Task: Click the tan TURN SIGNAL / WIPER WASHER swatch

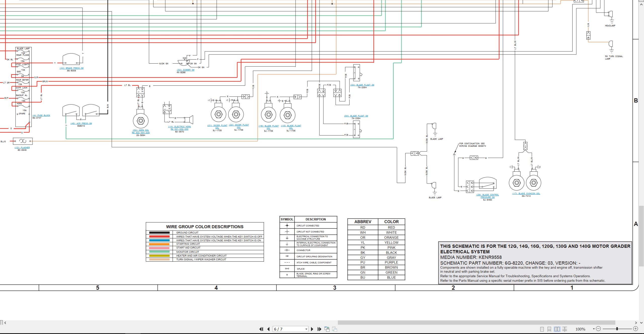Action: click(x=159, y=259)
